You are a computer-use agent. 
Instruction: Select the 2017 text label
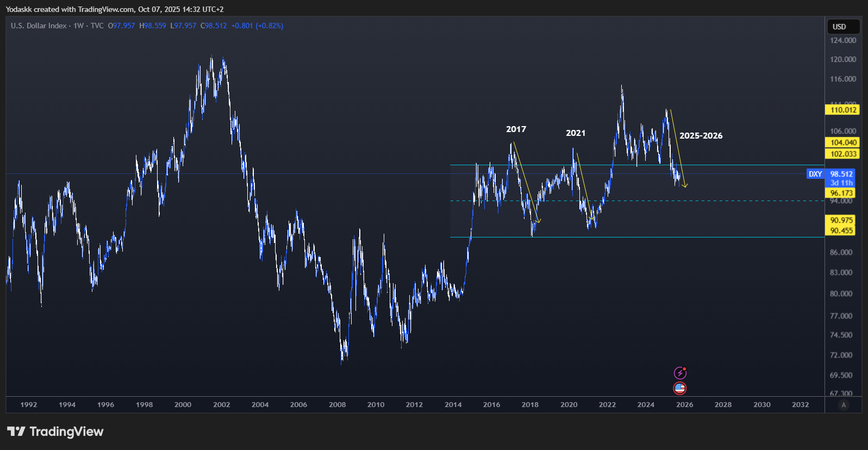(516, 129)
